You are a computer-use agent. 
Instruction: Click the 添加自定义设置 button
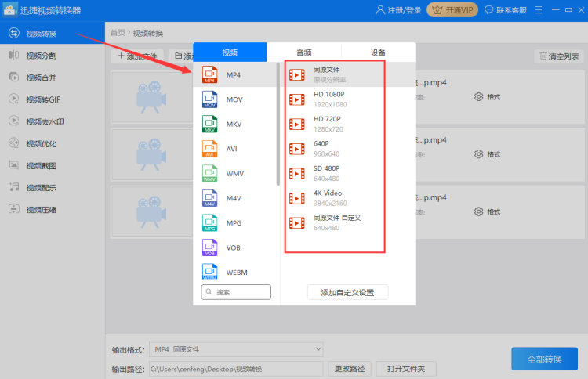pos(347,293)
